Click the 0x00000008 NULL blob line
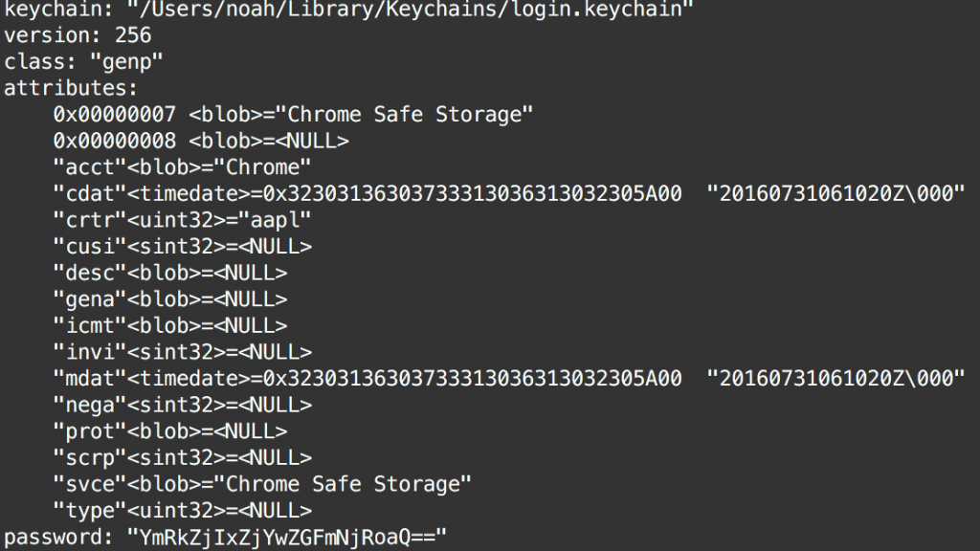The image size is (980, 551). (x=201, y=141)
